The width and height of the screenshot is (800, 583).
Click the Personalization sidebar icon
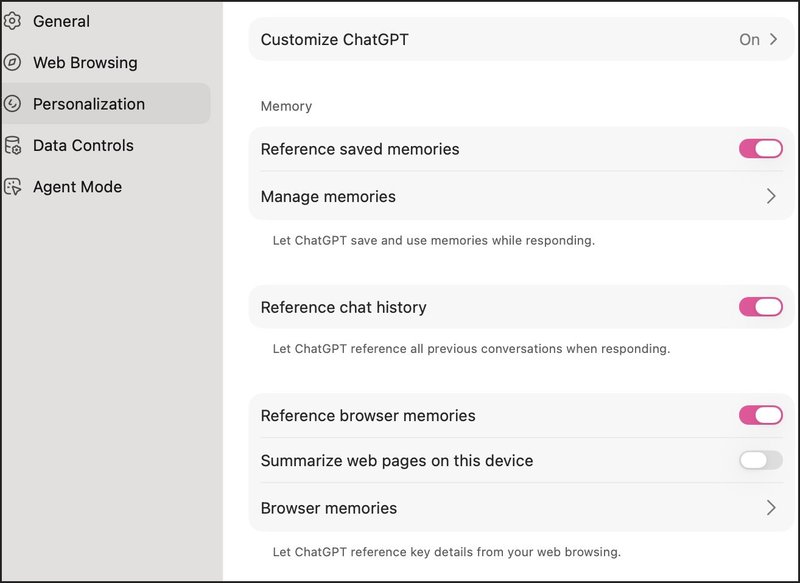(12, 104)
